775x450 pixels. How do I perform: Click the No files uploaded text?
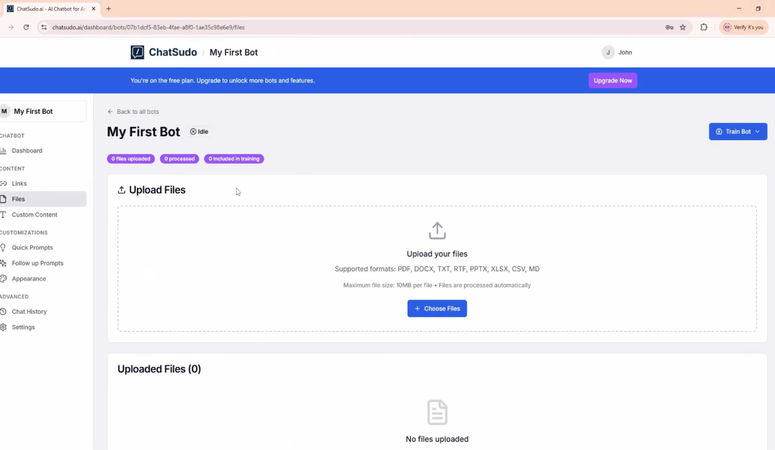[x=437, y=439]
